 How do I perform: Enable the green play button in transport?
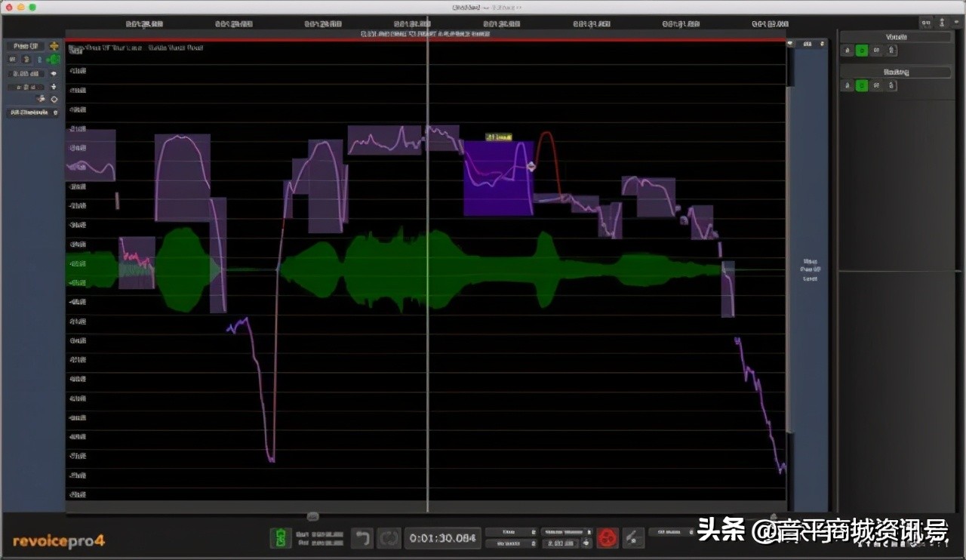pos(281,537)
